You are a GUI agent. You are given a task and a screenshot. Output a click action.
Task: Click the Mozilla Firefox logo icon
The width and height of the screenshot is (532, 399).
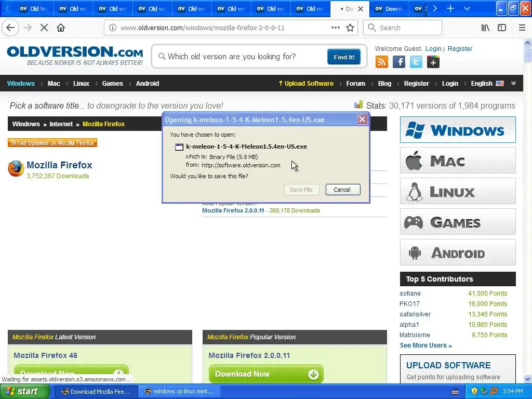coord(16,169)
